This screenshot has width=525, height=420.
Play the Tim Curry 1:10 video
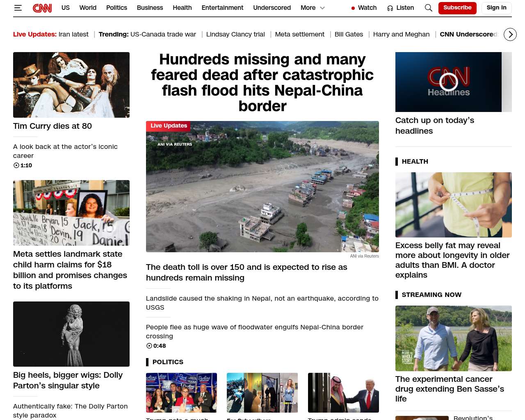23,165
